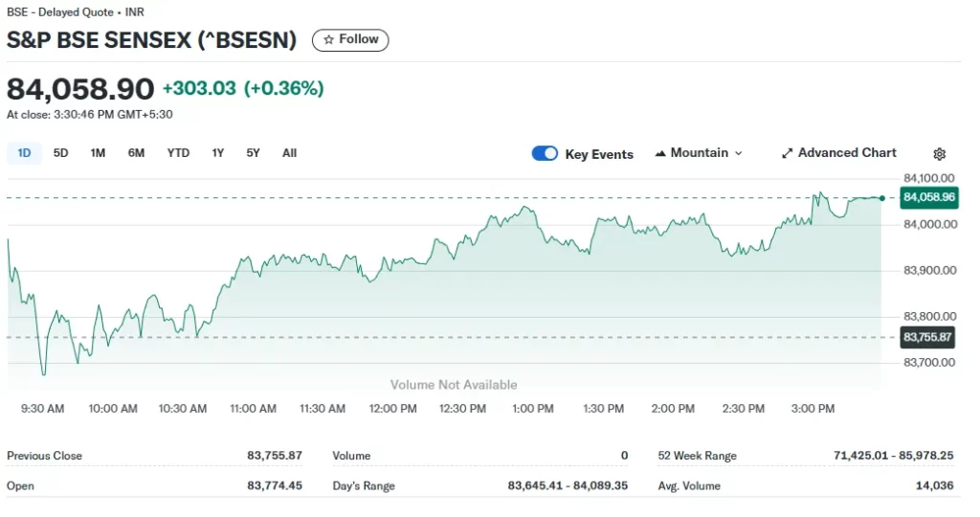Click the 71,425.01 - 85,978.25 range value

(894, 455)
